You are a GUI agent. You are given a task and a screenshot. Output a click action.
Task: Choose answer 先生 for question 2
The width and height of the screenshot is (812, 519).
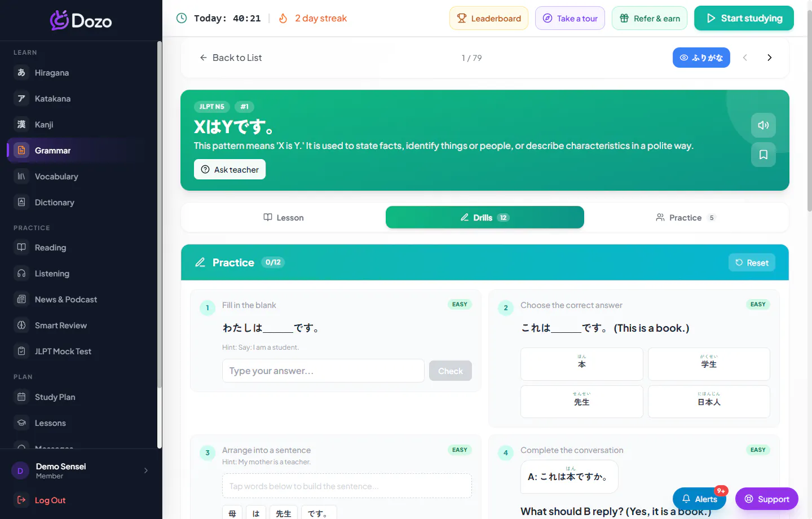(582, 402)
